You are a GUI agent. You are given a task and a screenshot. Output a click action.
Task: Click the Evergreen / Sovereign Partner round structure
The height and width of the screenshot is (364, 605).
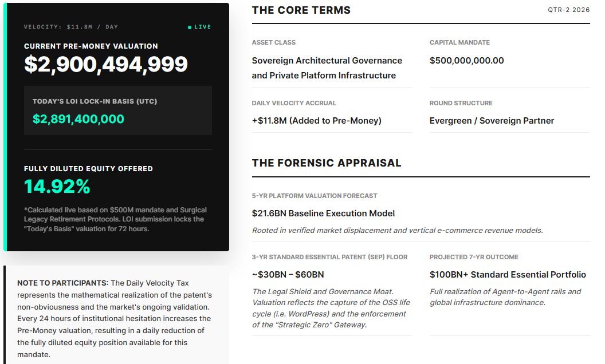(x=492, y=121)
